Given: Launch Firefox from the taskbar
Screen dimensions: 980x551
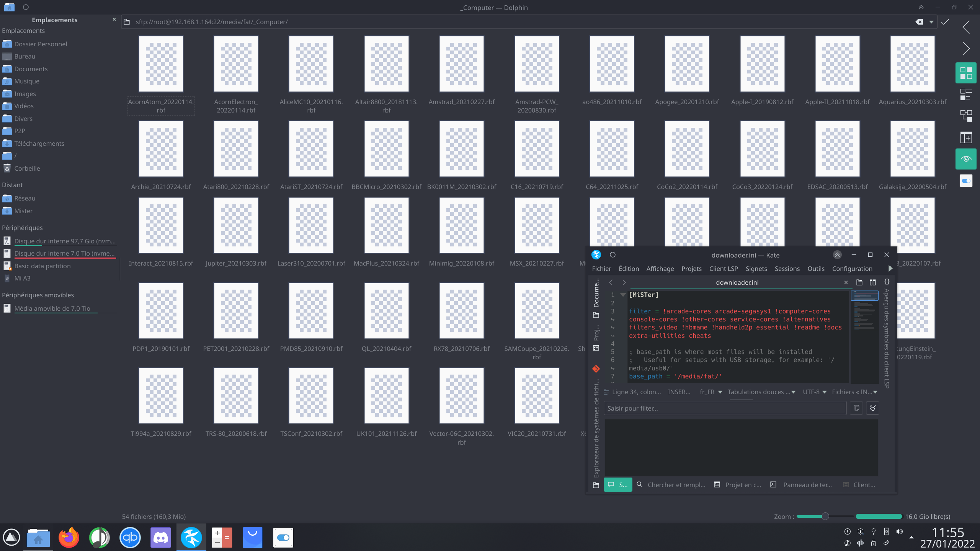Looking at the screenshot, I should pyautogui.click(x=69, y=537).
